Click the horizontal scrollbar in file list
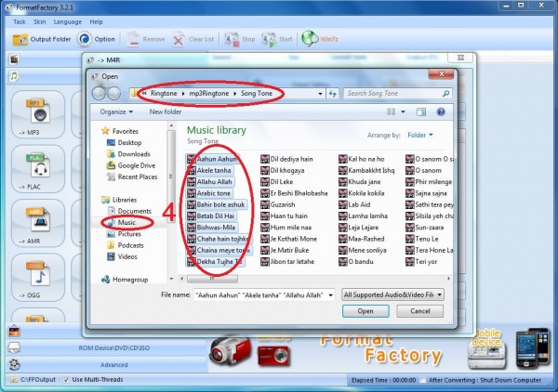Image resolution: width=558 pixels, height=392 pixels. [x=212, y=279]
